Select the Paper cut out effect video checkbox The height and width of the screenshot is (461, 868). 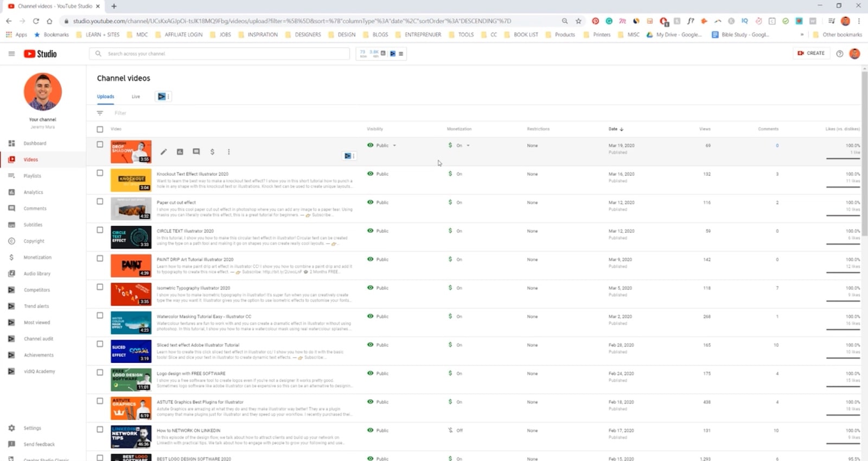(x=100, y=201)
